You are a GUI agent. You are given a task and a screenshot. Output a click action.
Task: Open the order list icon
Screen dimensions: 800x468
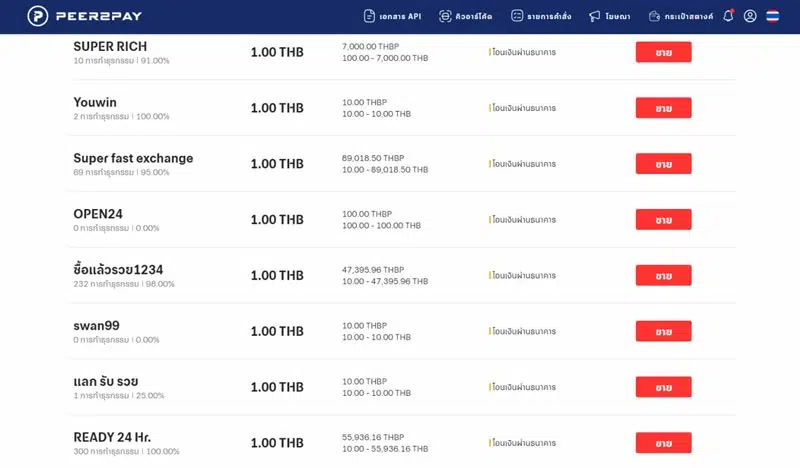517,16
